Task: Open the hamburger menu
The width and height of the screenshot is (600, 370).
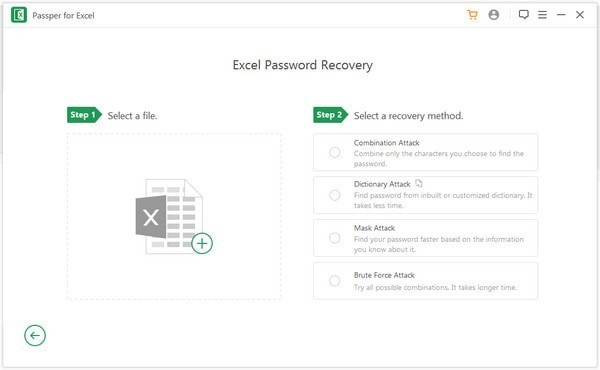Action: 542,15
